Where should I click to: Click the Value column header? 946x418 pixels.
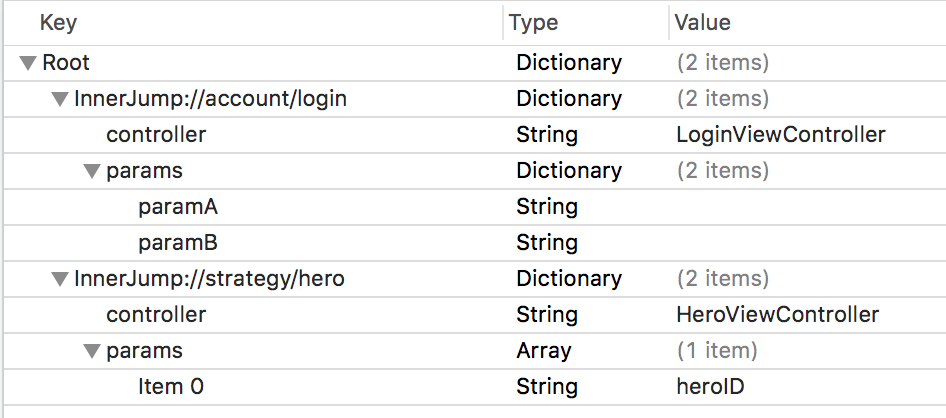[x=702, y=23]
